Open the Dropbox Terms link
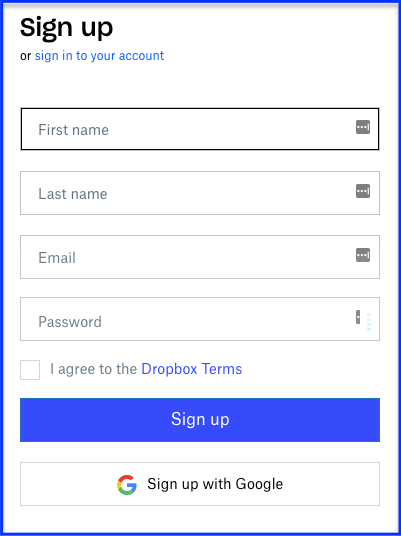The width and height of the screenshot is (401, 536). (x=191, y=369)
